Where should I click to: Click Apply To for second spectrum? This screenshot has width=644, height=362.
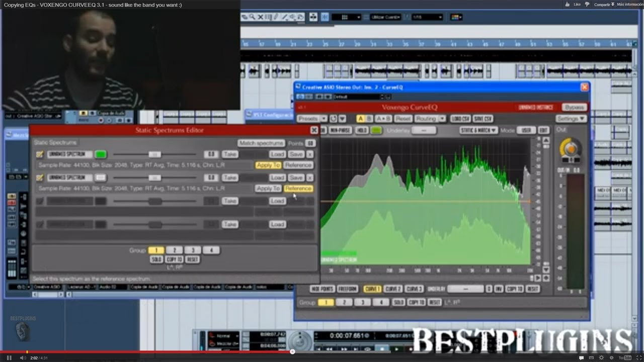[268, 188]
